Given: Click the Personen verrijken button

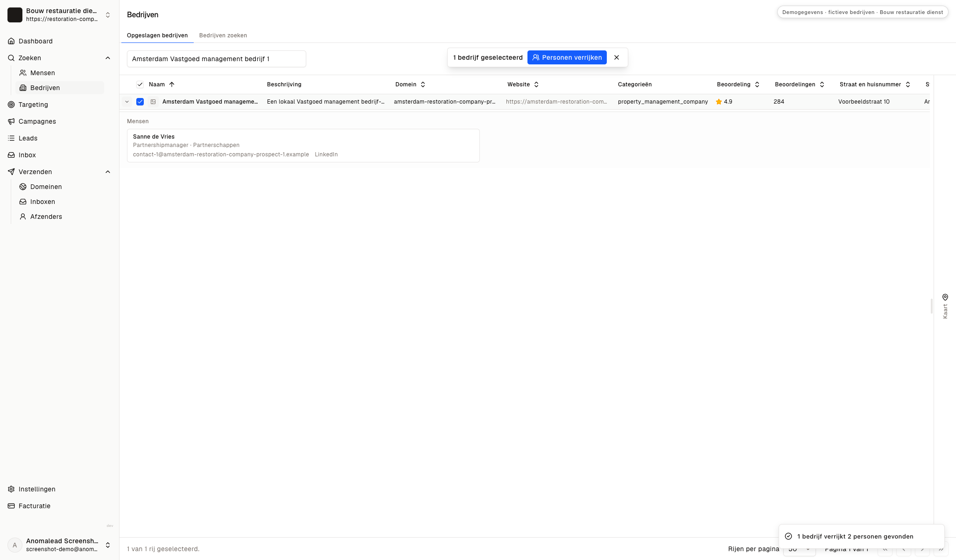Looking at the screenshot, I should pos(567,57).
